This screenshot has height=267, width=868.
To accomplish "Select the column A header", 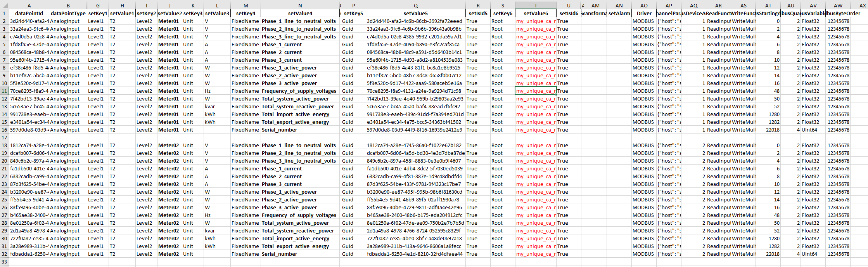I will 29,5.
